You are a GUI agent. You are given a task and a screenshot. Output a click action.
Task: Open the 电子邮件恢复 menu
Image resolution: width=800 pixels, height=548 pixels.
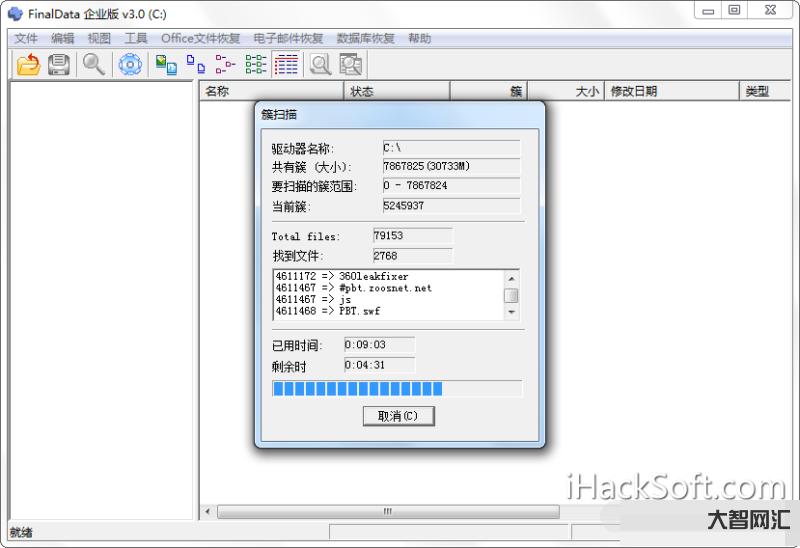click(288, 39)
